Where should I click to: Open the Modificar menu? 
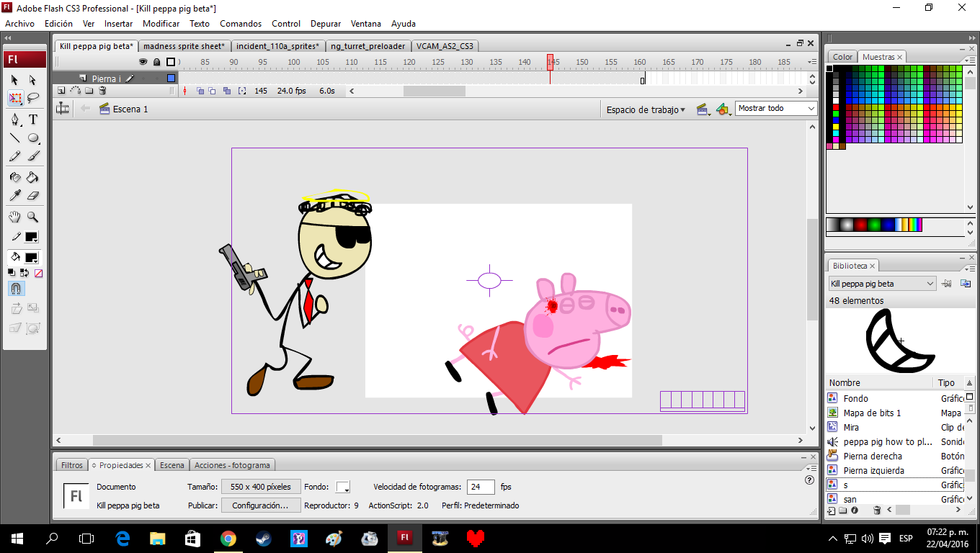click(161, 24)
